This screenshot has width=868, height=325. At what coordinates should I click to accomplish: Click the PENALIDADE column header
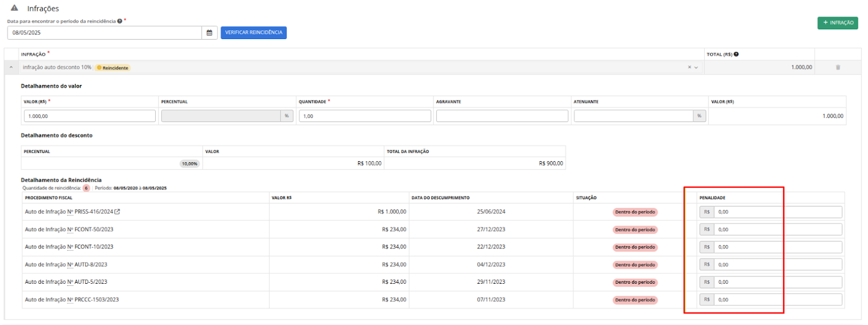712,198
